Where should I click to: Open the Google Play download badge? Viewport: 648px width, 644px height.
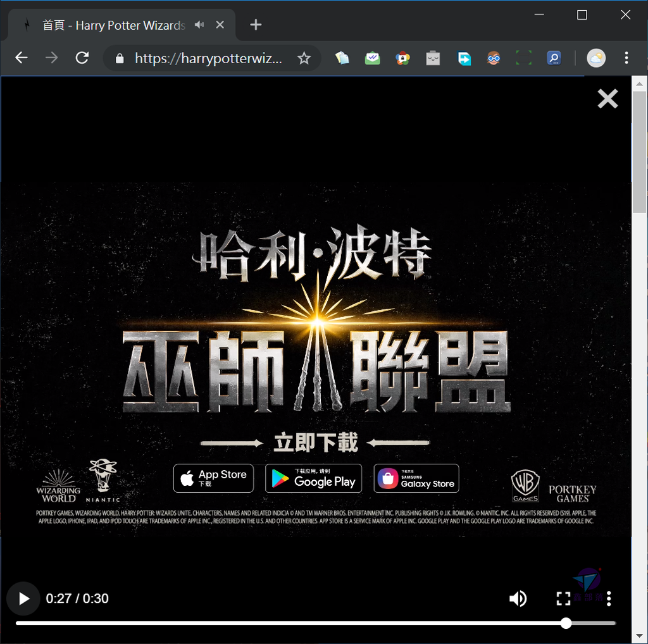tap(314, 478)
